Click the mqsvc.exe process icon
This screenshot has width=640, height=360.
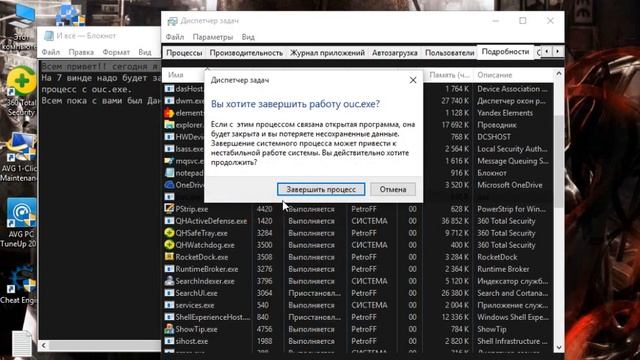click(x=169, y=161)
